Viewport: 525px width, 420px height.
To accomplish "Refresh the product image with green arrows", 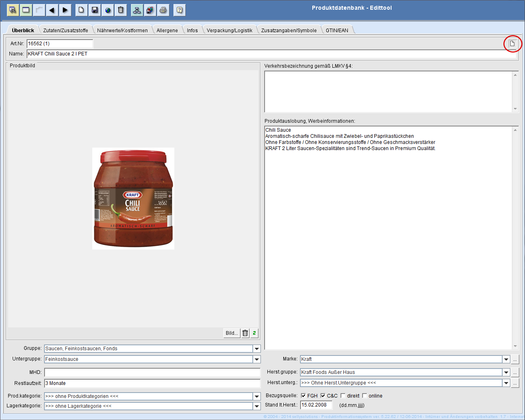I will [x=254, y=333].
